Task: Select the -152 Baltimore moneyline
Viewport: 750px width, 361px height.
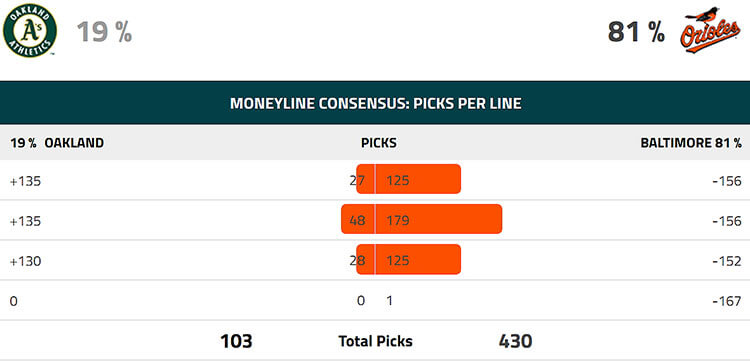Action: (x=727, y=262)
